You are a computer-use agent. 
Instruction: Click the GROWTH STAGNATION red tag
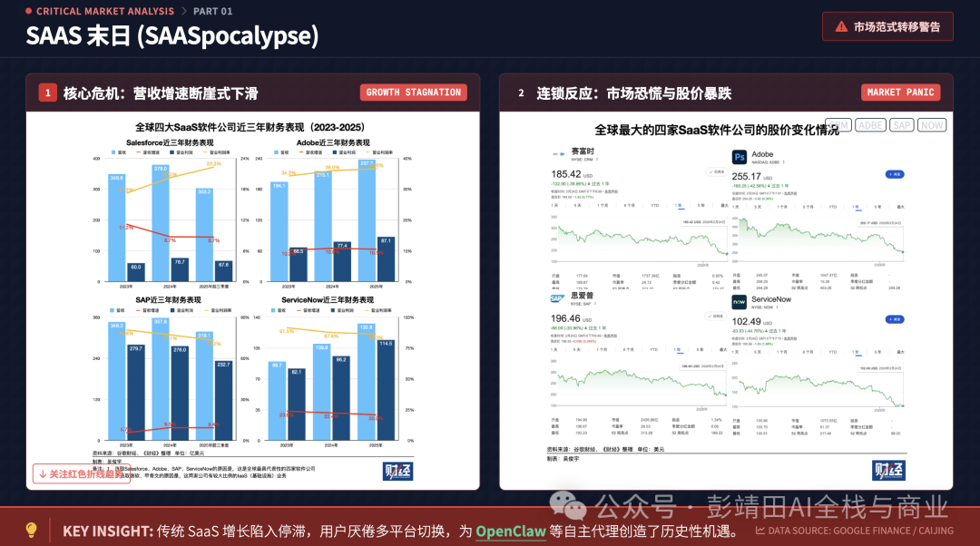413,93
